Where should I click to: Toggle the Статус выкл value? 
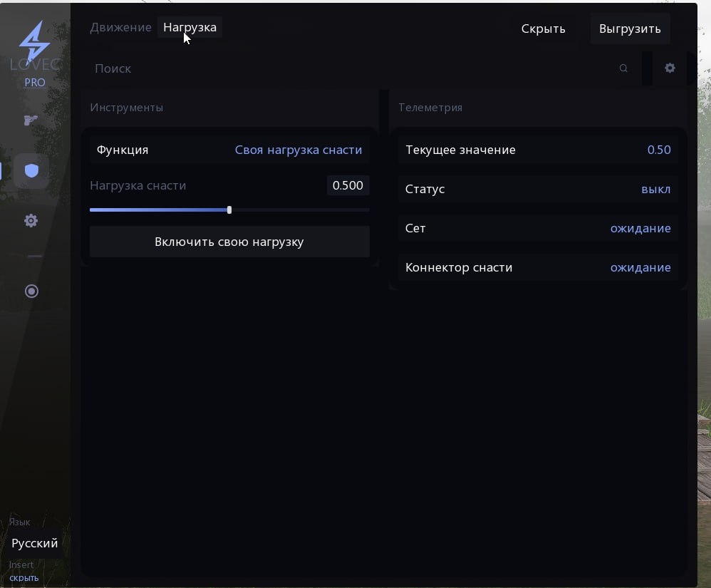655,190
